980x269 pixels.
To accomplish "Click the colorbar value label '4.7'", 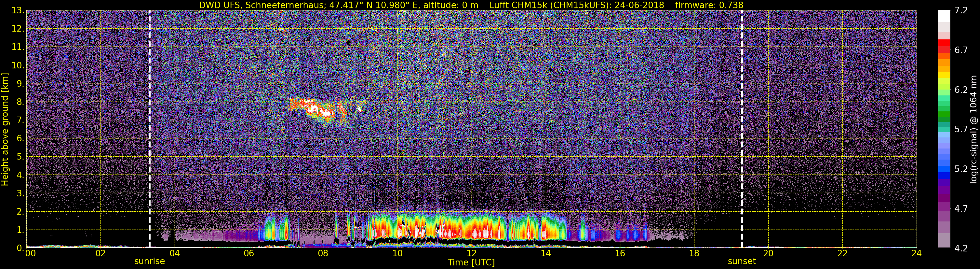I will click(961, 209).
